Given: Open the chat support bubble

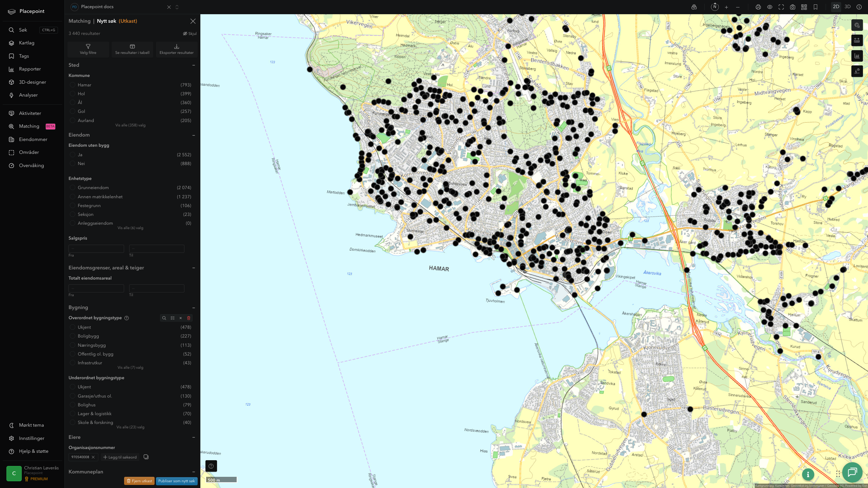Looking at the screenshot, I should pos(852,472).
